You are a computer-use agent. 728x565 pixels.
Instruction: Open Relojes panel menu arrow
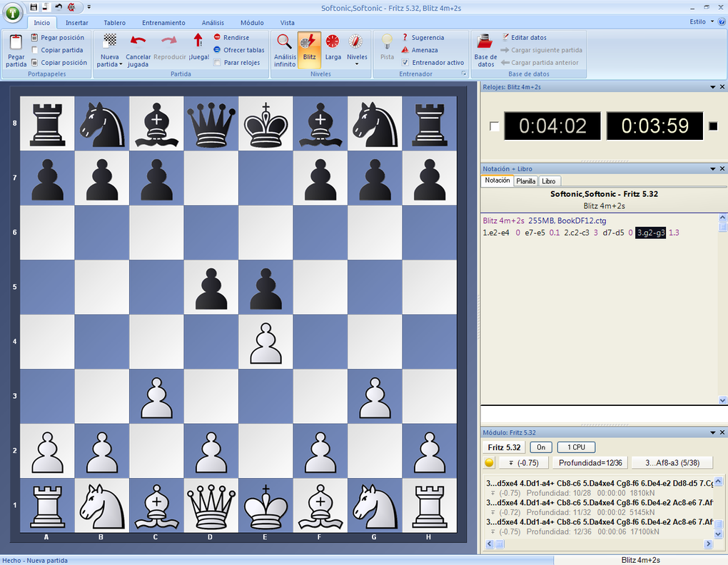coord(713,87)
